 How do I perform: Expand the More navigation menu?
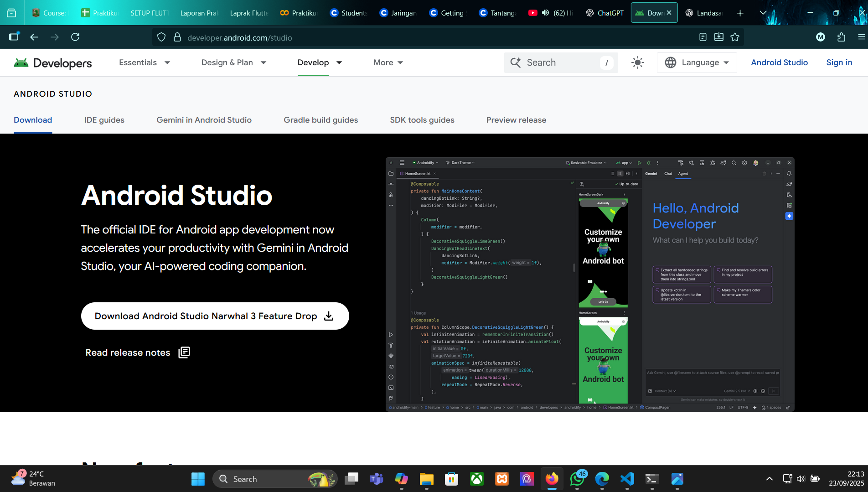coord(387,62)
